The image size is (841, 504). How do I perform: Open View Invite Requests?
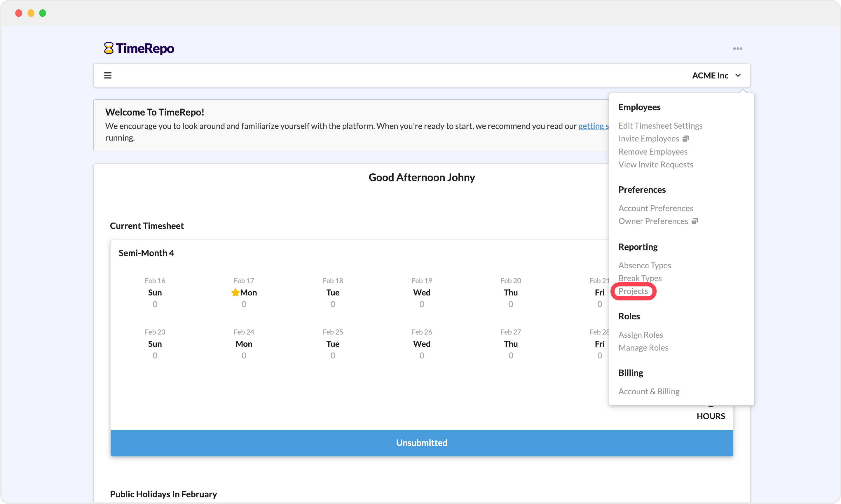coord(655,164)
